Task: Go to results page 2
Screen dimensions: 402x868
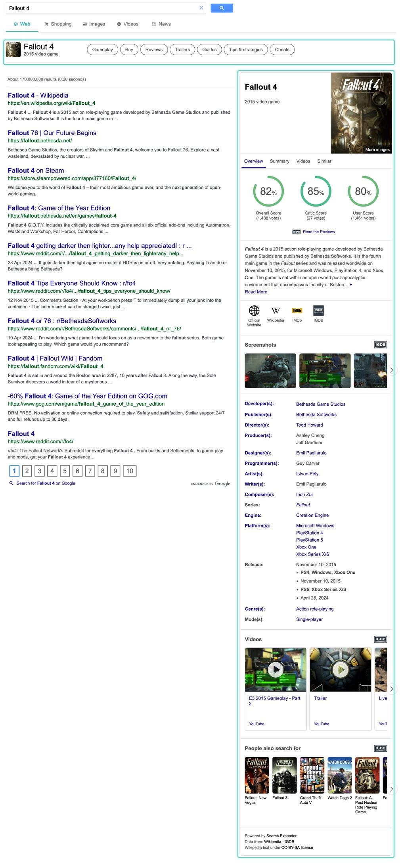Action: coord(27,471)
